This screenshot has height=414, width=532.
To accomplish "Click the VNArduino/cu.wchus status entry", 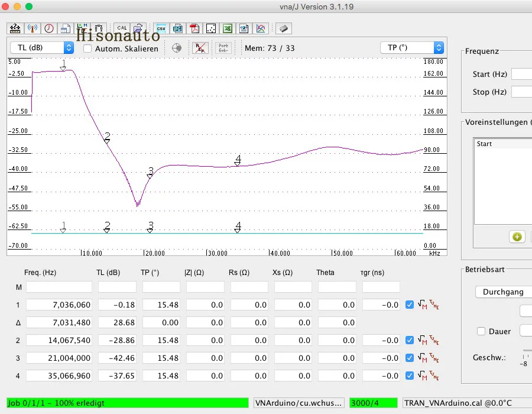I will 299,403.
